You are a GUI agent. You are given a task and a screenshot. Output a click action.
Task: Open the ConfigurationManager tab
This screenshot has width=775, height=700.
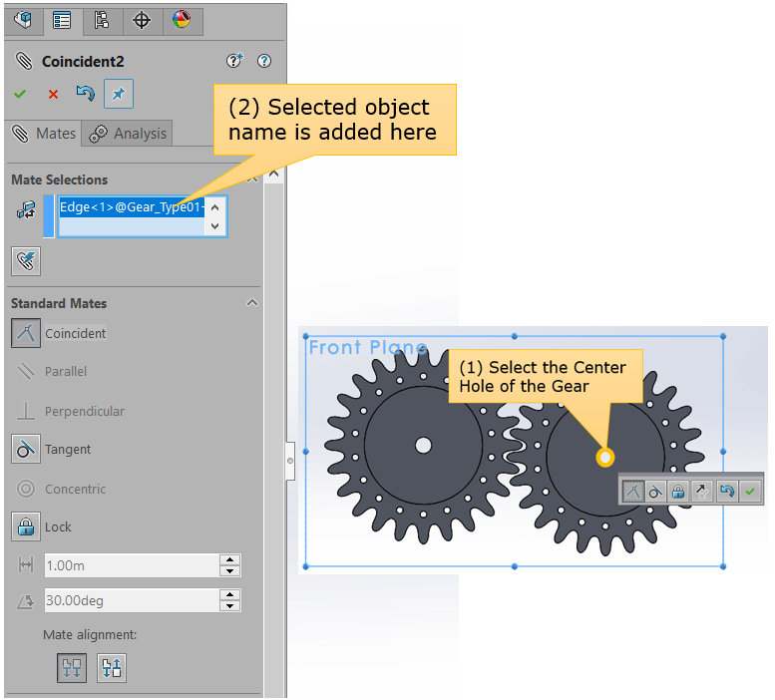coord(102,20)
